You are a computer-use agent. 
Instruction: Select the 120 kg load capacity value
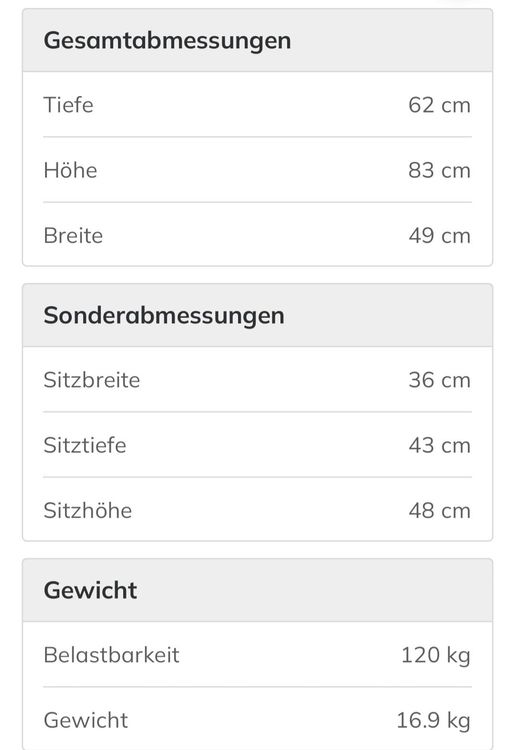point(436,655)
